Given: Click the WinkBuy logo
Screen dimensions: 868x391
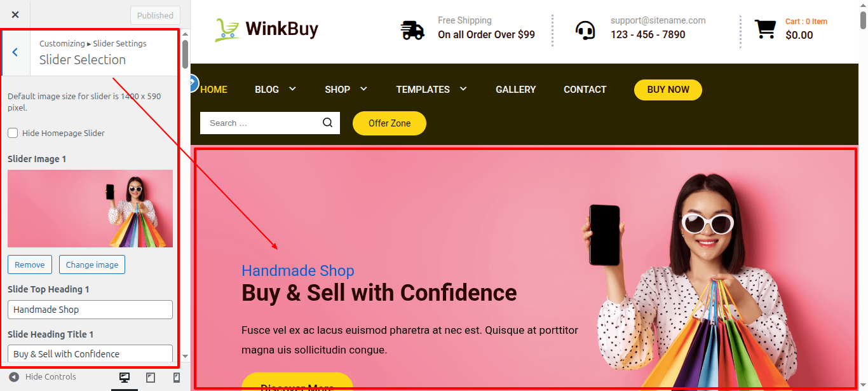Looking at the screenshot, I should 266,29.
